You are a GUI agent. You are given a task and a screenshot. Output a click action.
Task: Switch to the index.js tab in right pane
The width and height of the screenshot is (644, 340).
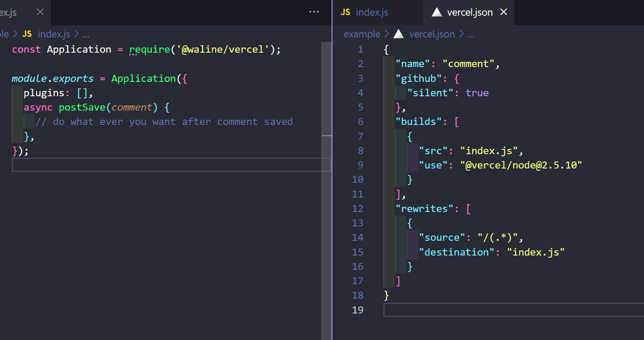point(372,12)
